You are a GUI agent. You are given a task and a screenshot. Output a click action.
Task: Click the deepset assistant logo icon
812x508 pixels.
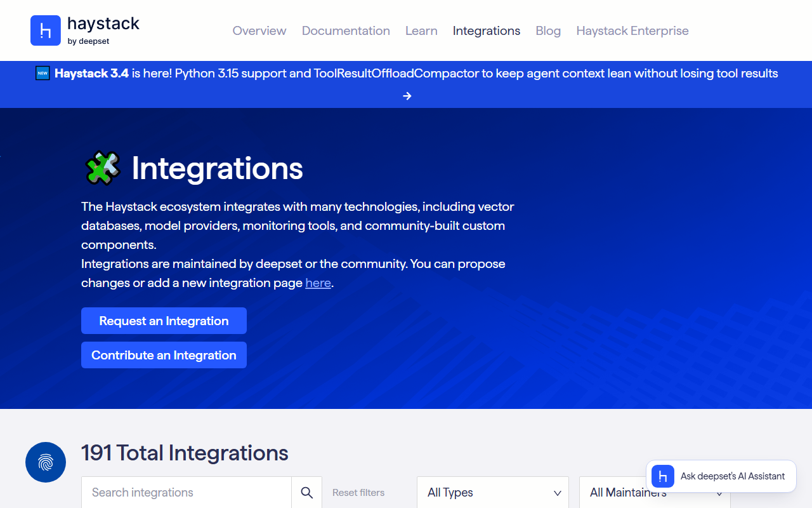point(663,476)
